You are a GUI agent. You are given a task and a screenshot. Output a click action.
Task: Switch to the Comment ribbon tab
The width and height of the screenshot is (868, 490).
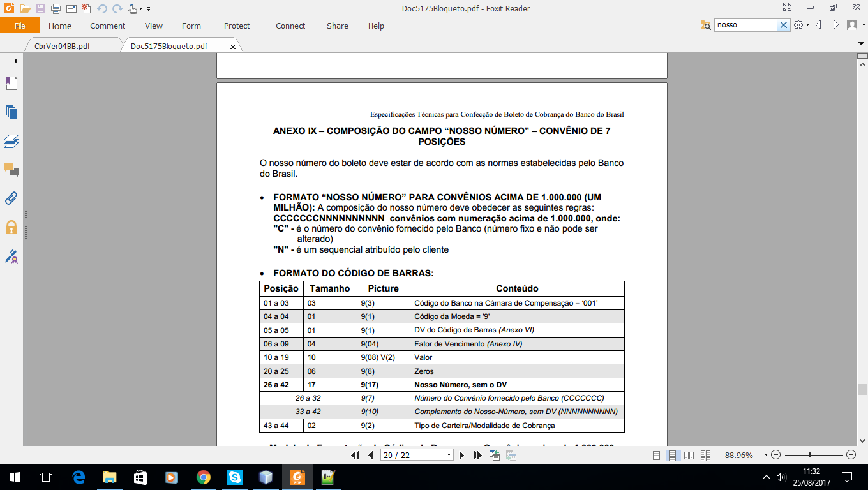[107, 26]
